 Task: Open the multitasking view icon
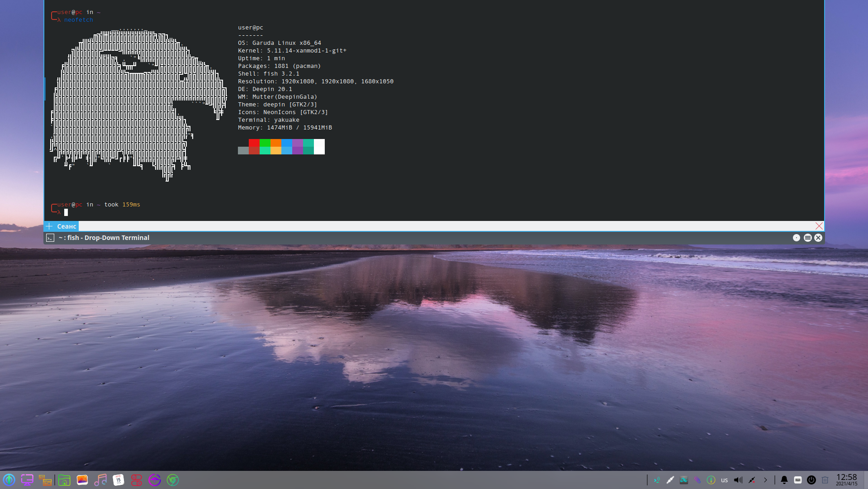[x=45, y=480]
